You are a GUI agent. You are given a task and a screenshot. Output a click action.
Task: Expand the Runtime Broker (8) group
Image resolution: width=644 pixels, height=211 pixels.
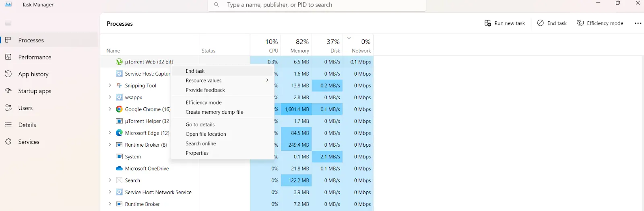point(109,145)
